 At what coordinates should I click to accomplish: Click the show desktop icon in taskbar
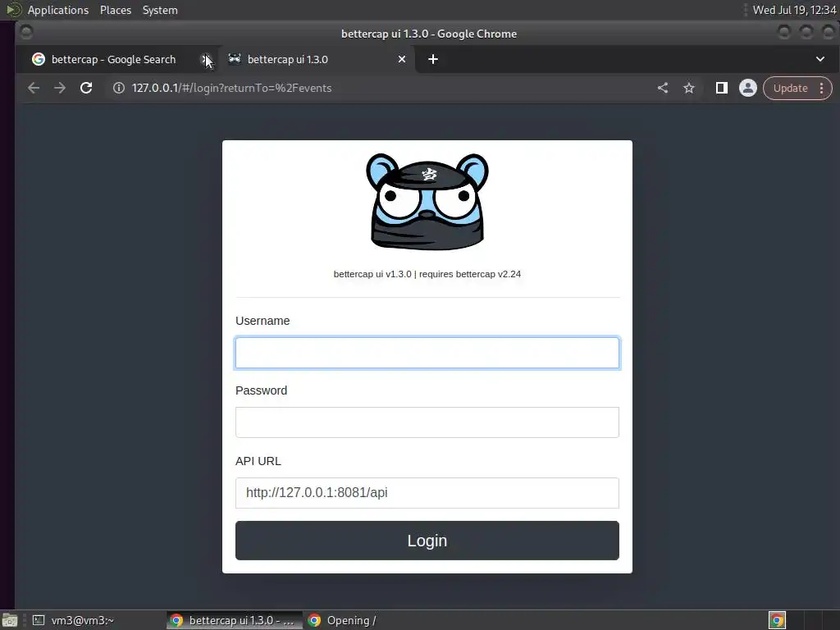[x=10, y=620]
